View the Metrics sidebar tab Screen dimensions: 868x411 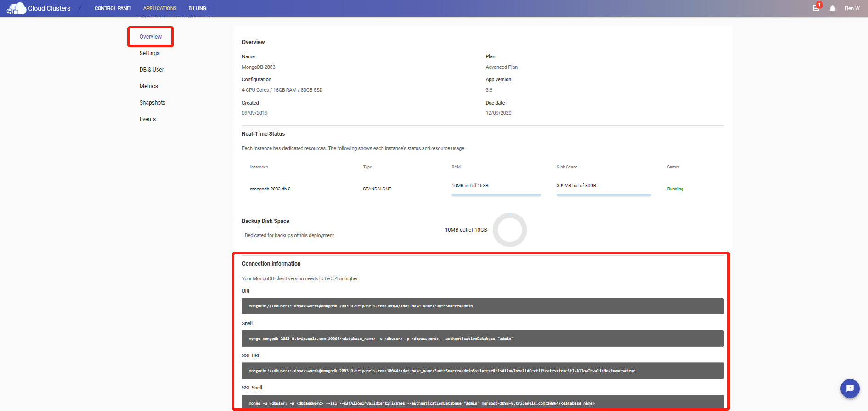pyautogui.click(x=149, y=86)
